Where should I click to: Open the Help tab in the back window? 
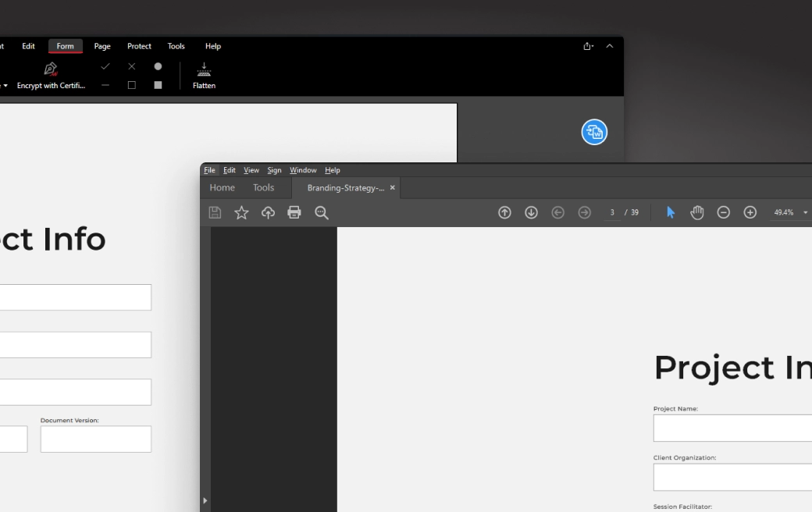click(x=213, y=46)
